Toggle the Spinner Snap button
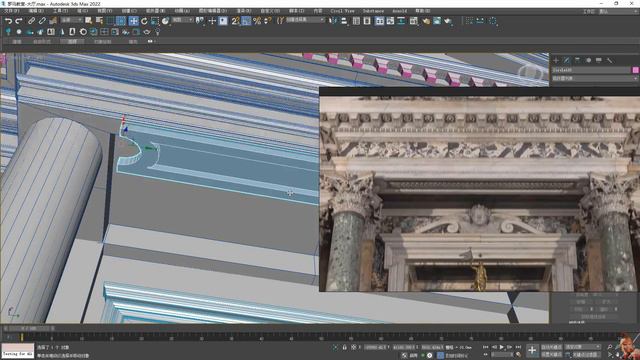Image resolution: width=640 pixels, height=360 pixels. [x=267, y=21]
